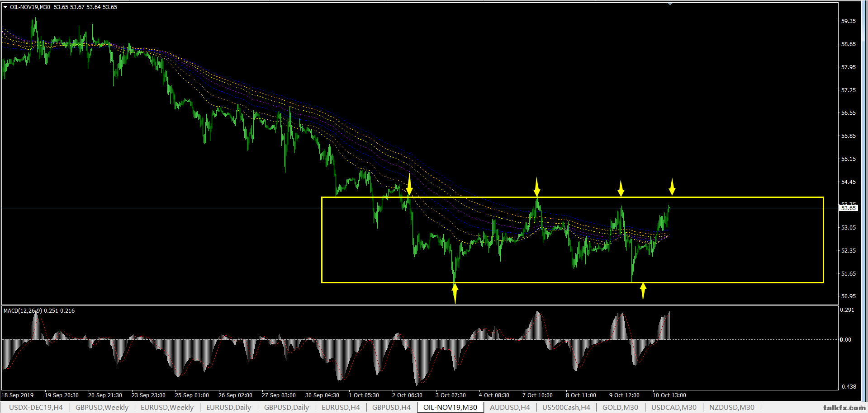Click the 51.65 price scale label

[x=849, y=274]
